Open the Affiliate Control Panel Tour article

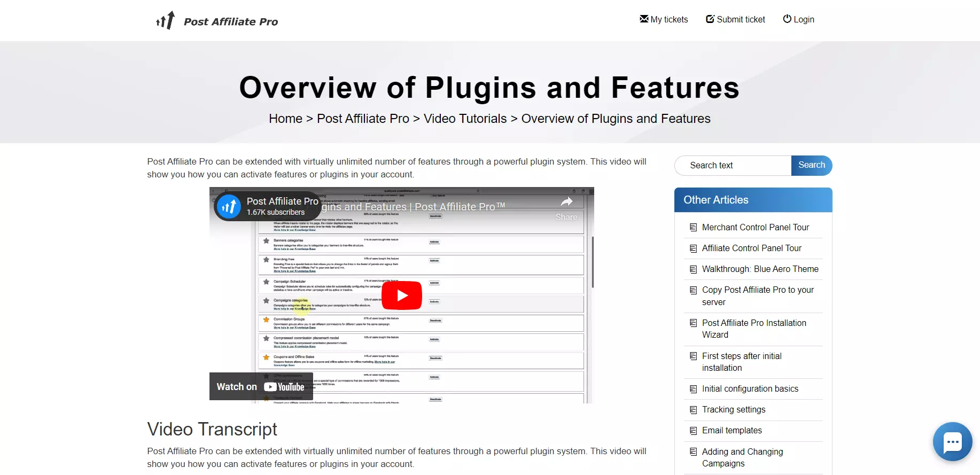pos(751,248)
